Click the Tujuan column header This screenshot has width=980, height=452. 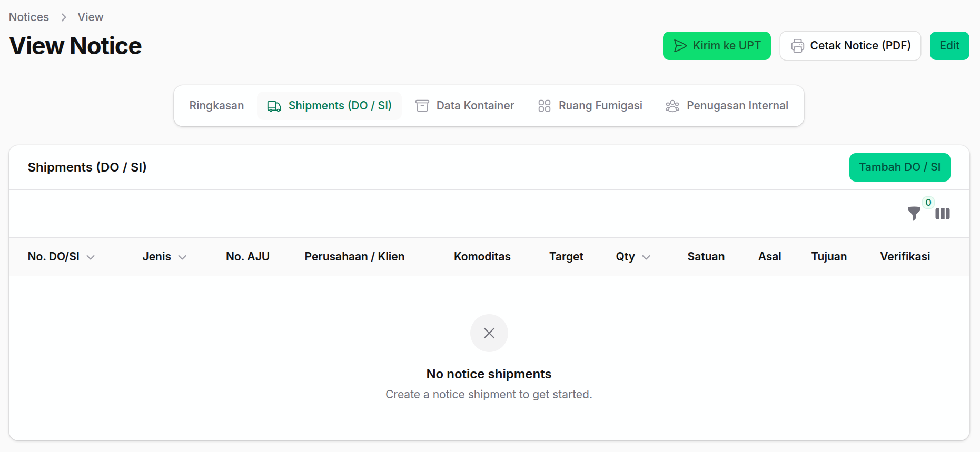(829, 257)
